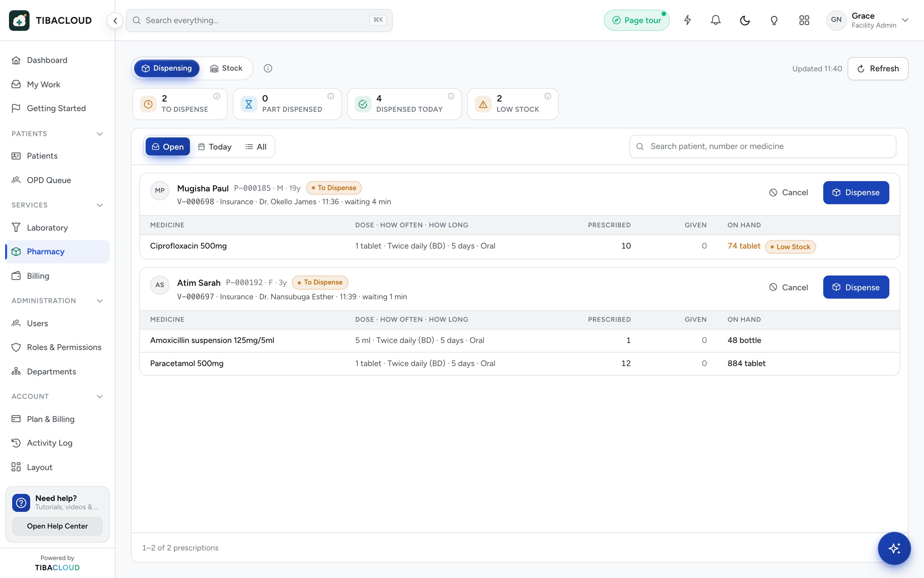Dispense Atim Sarah's prescription

[x=856, y=287]
